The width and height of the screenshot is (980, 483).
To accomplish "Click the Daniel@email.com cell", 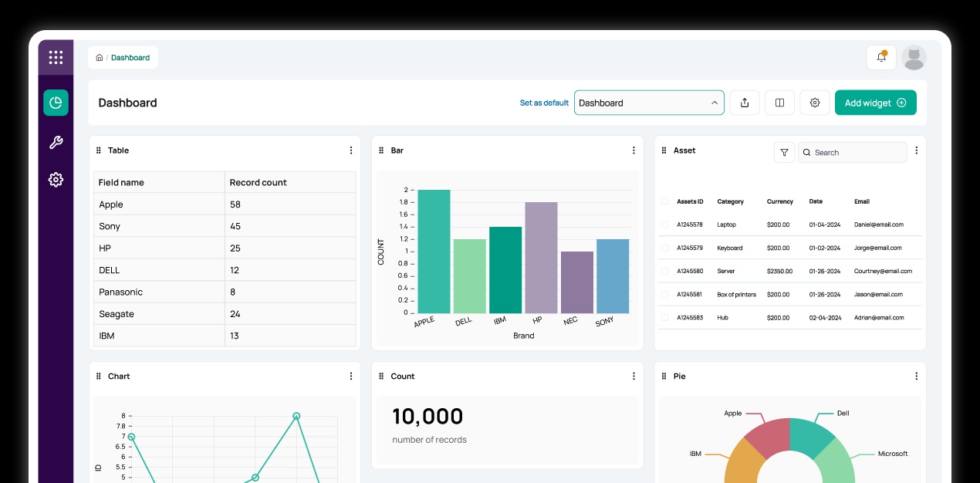I will coord(879,225).
